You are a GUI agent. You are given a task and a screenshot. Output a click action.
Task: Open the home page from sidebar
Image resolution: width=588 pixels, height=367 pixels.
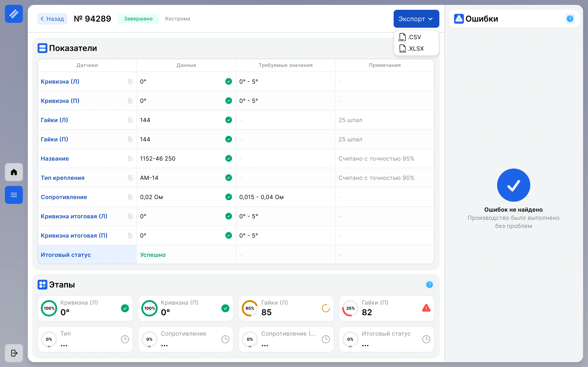[14, 172]
